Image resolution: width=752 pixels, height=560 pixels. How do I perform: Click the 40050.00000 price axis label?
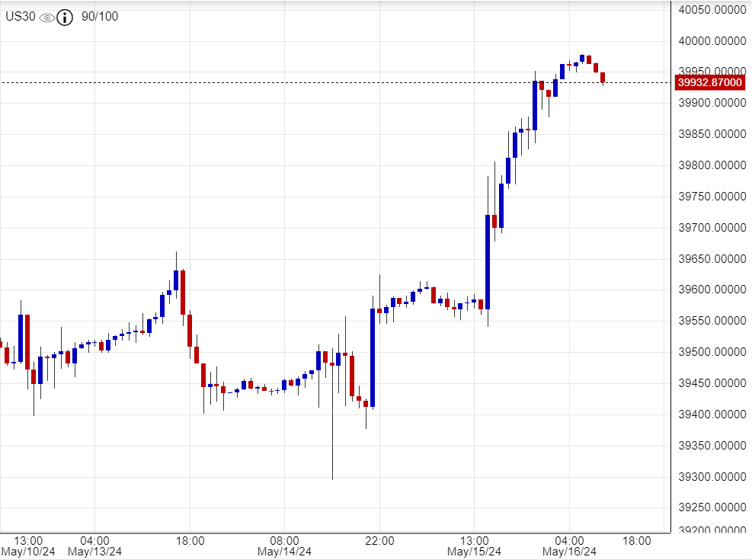click(x=712, y=9)
